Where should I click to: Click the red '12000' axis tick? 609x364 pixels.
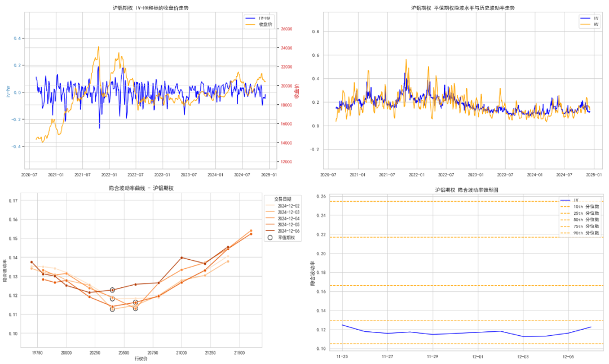tap(286, 162)
